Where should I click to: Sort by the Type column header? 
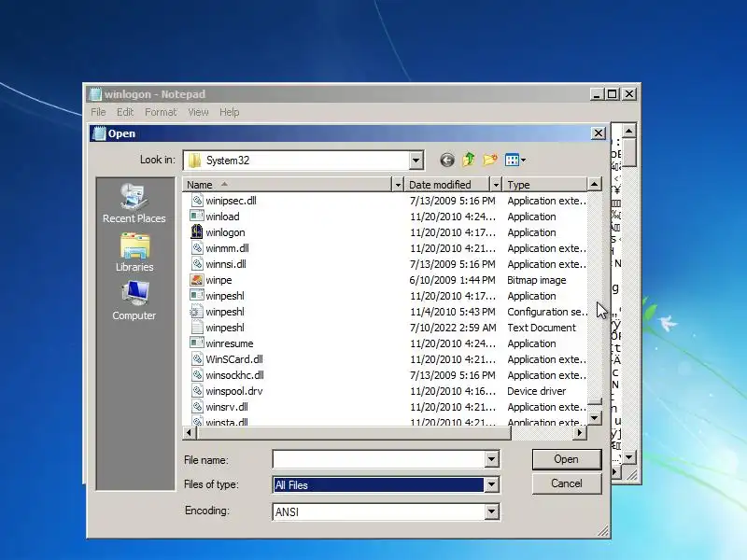coord(546,184)
